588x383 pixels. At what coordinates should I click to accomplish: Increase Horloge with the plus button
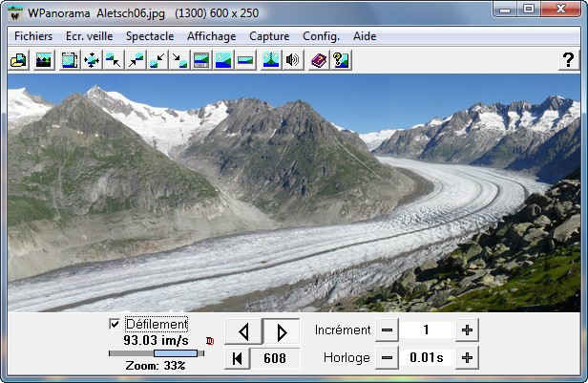(467, 358)
